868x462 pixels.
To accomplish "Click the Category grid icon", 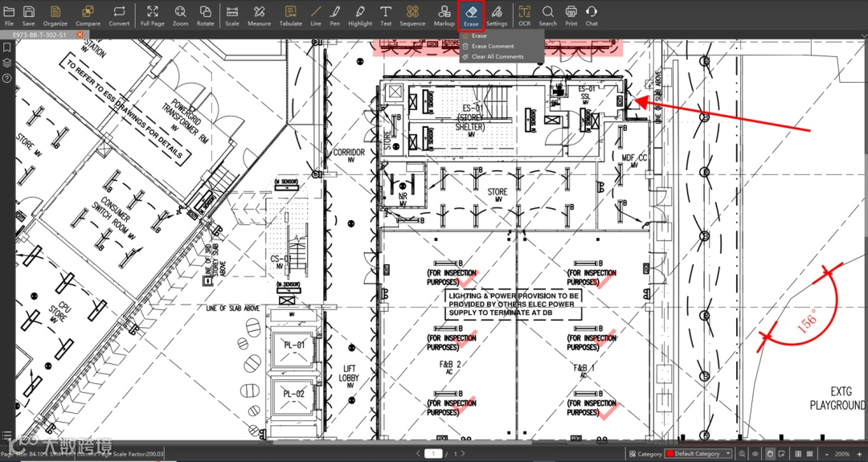I will [633, 454].
